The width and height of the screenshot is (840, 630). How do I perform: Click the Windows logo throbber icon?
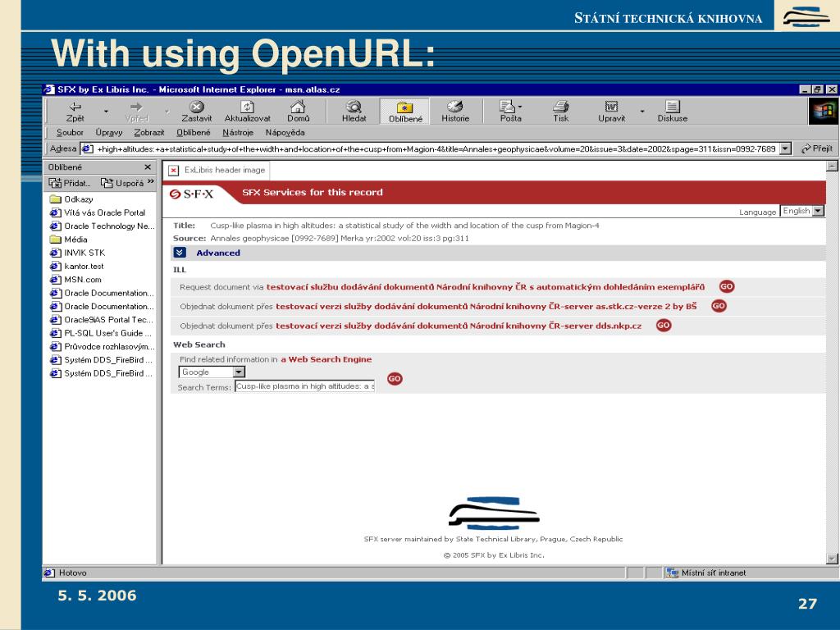point(823,112)
